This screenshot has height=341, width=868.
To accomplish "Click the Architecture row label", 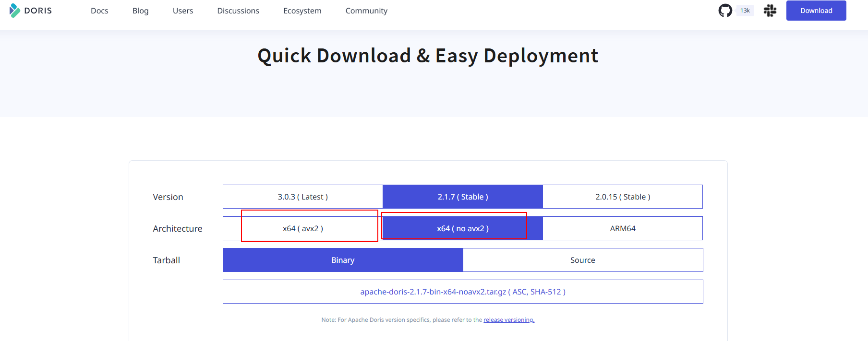I will point(178,229).
